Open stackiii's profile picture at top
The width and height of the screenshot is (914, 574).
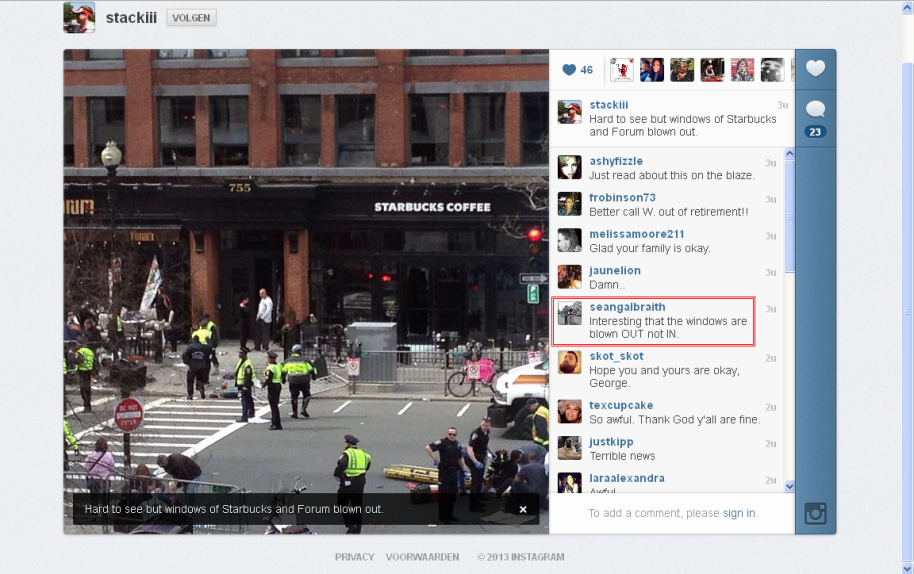tap(79, 17)
